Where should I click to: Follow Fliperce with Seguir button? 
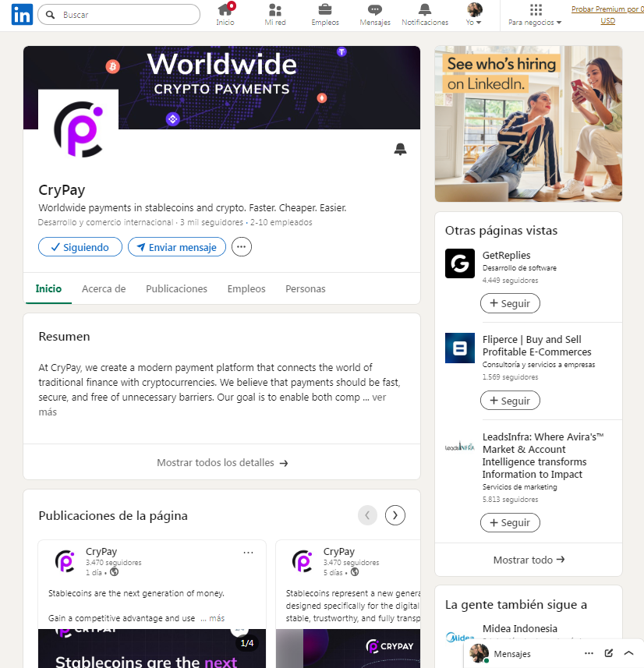click(510, 401)
